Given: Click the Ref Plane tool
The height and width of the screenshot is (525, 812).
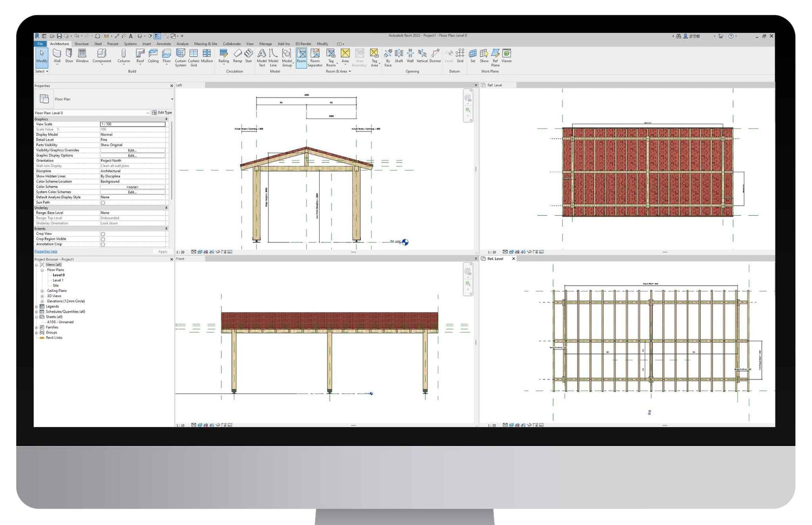Looking at the screenshot, I should 495,56.
